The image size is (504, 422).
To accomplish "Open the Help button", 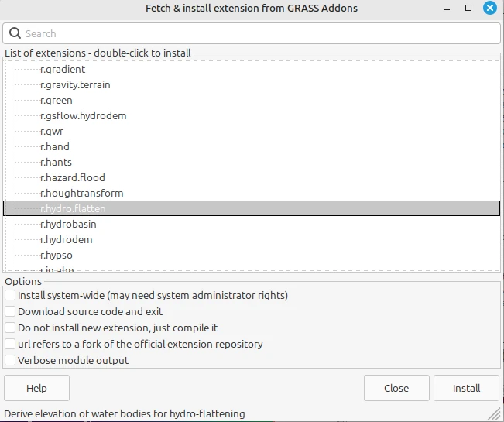I will pyautogui.click(x=36, y=388).
